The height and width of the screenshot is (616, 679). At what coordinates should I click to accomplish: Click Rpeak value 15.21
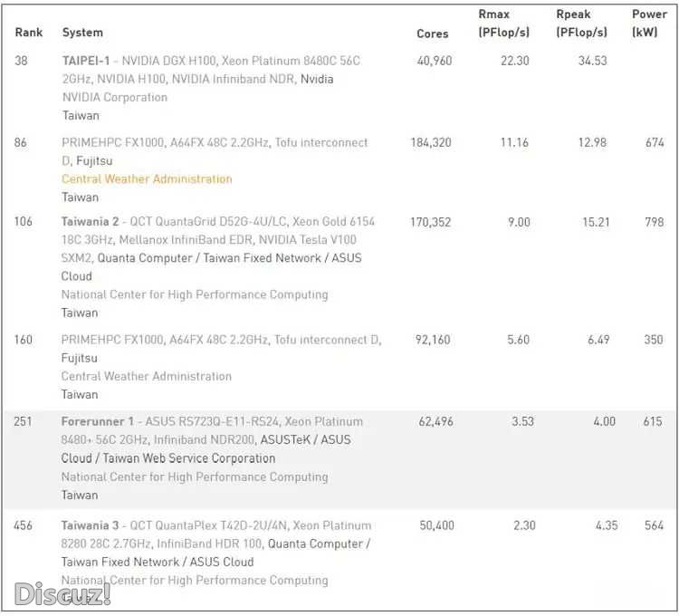[596, 222]
